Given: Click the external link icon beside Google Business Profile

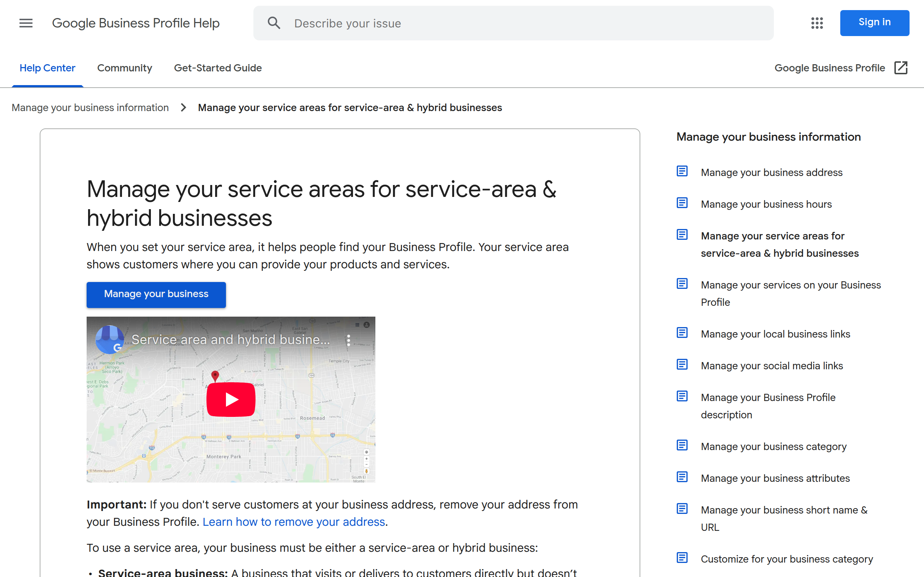Looking at the screenshot, I should (902, 68).
